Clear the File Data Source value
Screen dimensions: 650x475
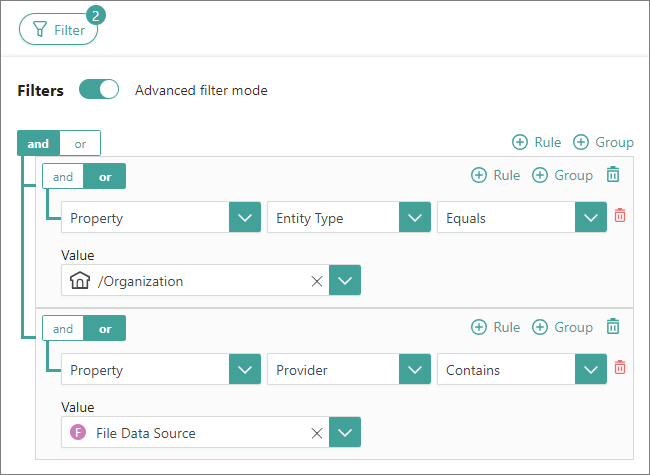tap(317, 433)
